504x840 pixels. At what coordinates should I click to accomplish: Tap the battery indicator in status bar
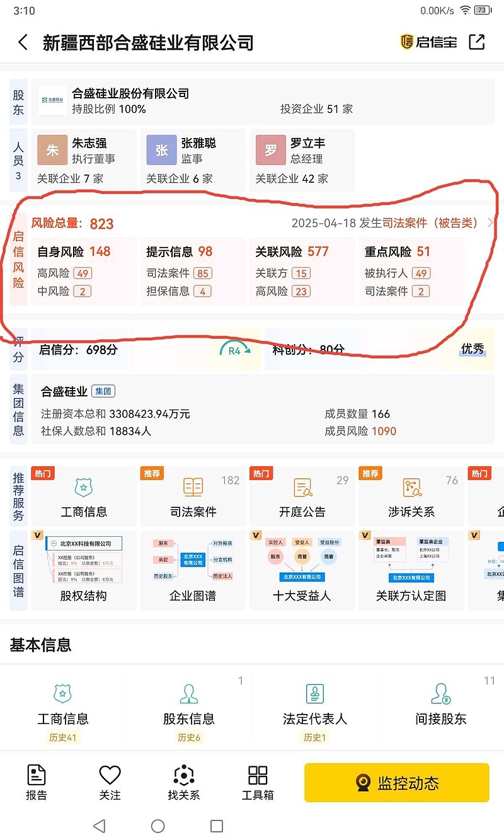point(483,10)
